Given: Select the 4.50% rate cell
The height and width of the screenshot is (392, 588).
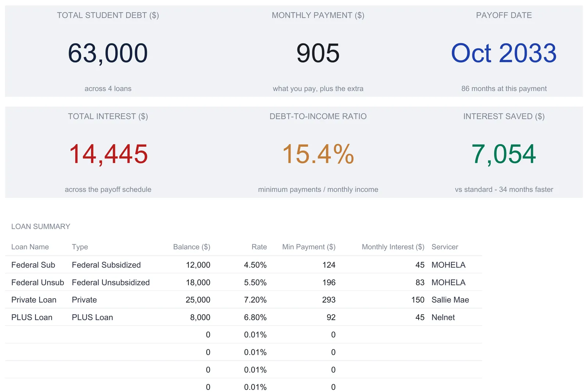Looking at the screenshot, I should [x=255, y=265].
